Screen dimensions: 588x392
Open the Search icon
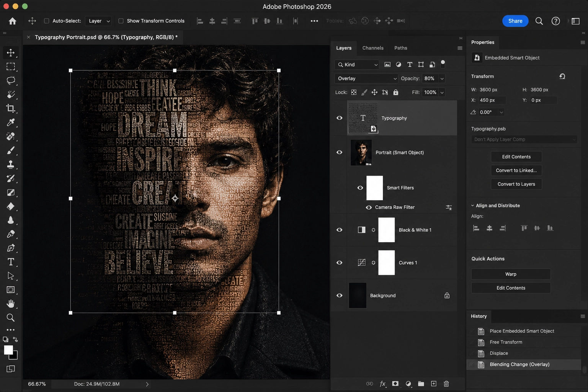click(x=539, y=21)
